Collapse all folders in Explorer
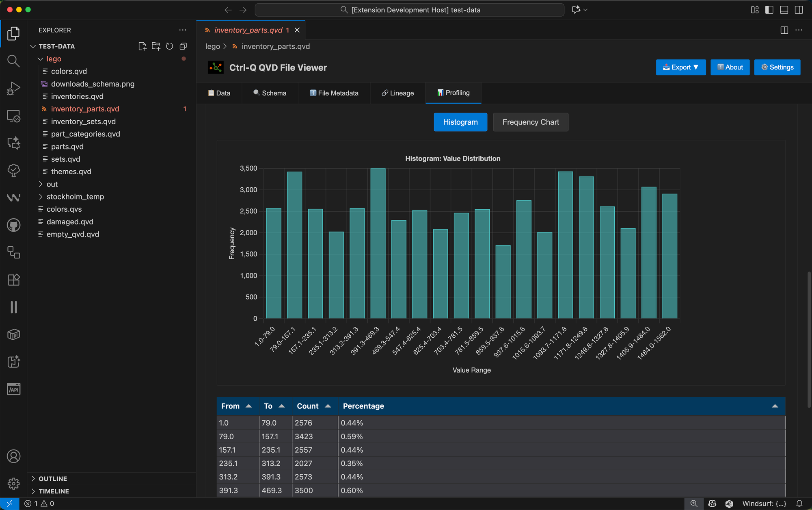This screenshot has height=510, width=812. (x=183, y=46)
